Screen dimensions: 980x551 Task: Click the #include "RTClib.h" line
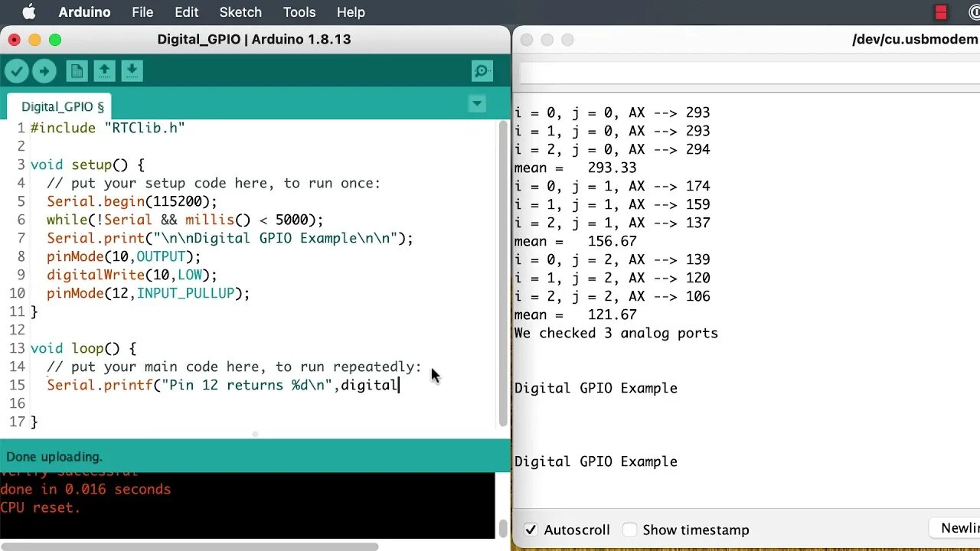108,128
